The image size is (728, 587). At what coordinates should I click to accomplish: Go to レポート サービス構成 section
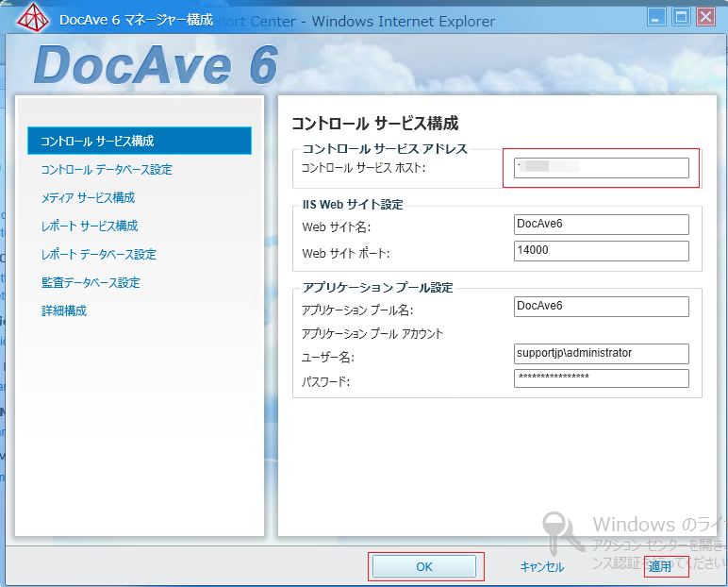click(x=90, y=226)
